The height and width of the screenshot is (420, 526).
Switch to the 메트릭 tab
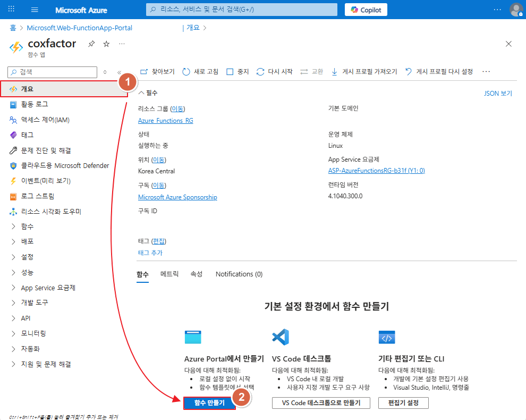(x=169, y=274)
